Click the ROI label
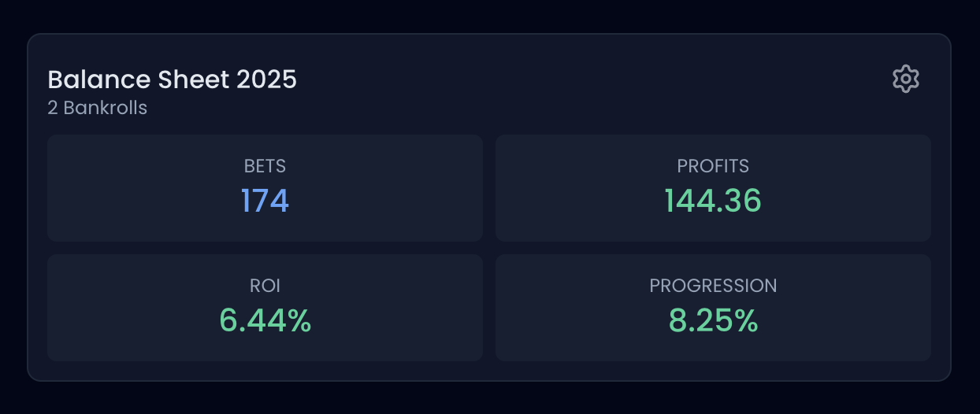This screenshot has width=980, height=414. coord(265,286)
